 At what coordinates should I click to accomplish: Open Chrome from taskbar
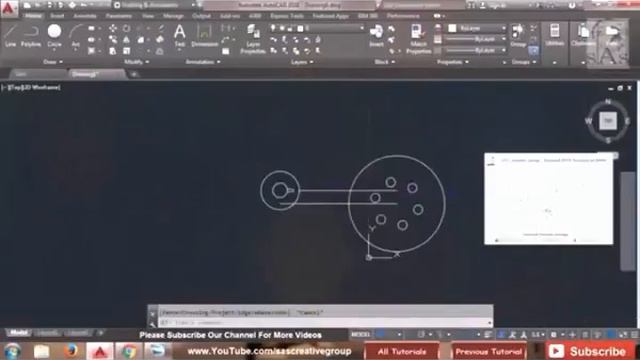[x=128, y=351]
